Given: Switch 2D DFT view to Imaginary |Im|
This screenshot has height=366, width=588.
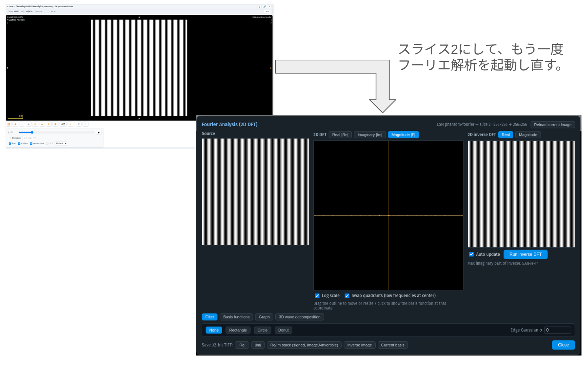Looking at the screenshot, I should [x=370, y=135].
